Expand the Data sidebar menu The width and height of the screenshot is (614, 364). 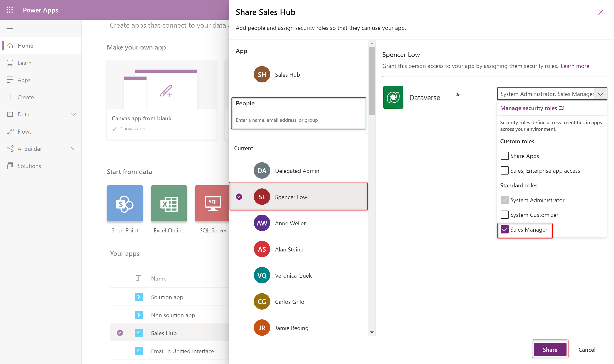pyautogui.click(x=73, y=114)
